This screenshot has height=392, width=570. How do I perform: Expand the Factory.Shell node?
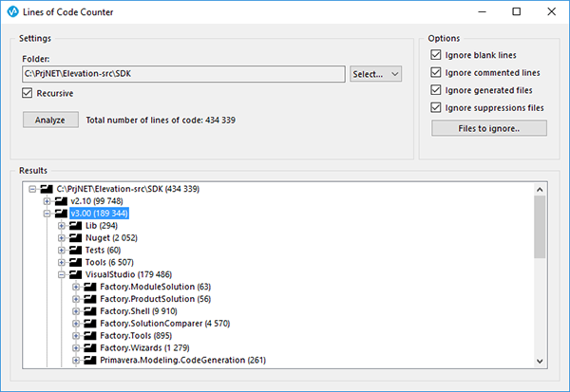click(76, 311)
